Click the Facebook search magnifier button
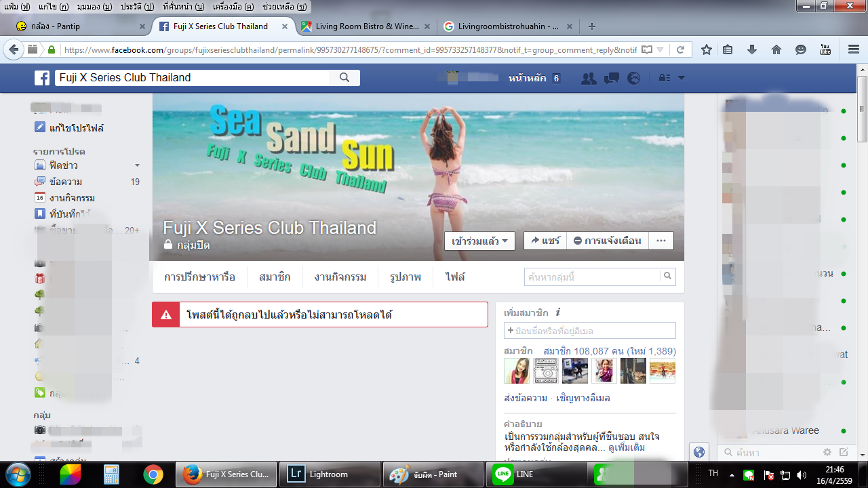 (344, 78)
